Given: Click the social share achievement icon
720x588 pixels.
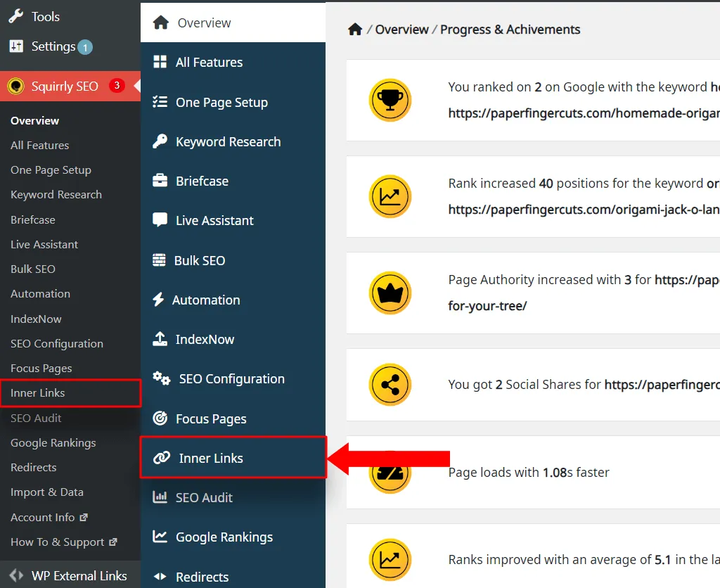Looking at the screenshot, I should click(x=390, y=385).
